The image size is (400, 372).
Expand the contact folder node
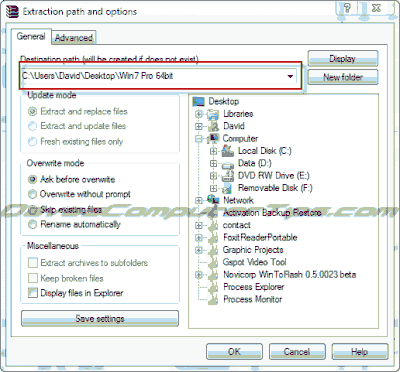click(199, 225)
